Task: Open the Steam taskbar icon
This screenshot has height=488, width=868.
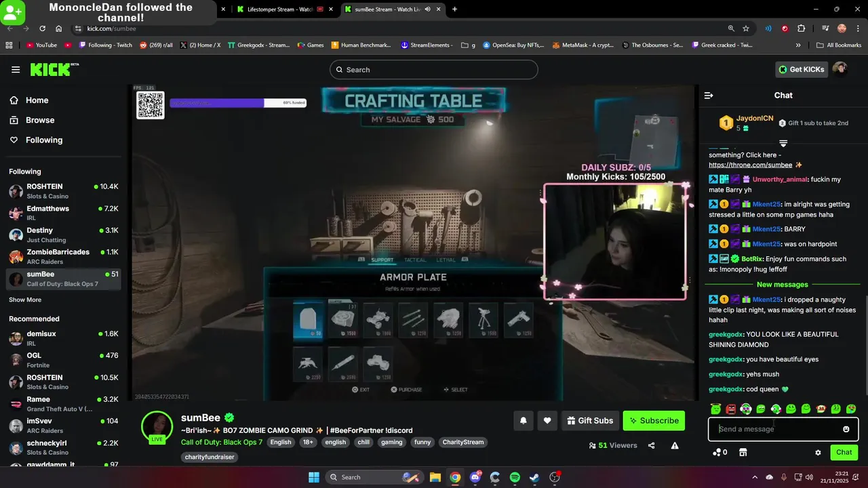Action: click(x=534, y=477)
